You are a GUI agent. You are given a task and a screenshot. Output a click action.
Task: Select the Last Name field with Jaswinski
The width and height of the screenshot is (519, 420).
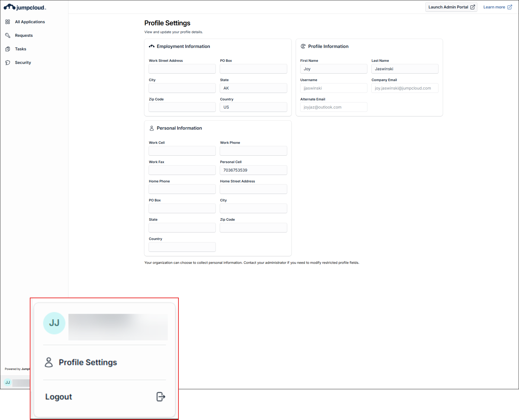pyautogui.click(x=405, y=69)
